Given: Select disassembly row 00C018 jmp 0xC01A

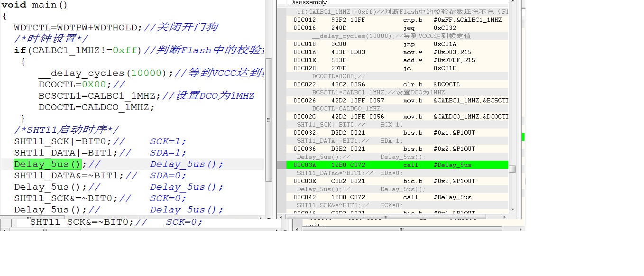Looking at the screenshot, I should tap(397, 44).
